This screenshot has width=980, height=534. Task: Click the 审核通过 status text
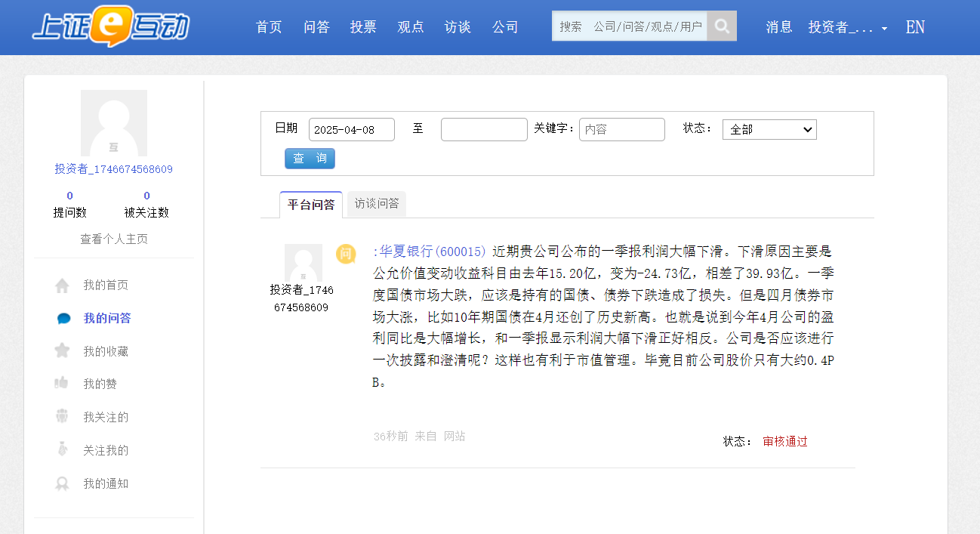point(785,441)
